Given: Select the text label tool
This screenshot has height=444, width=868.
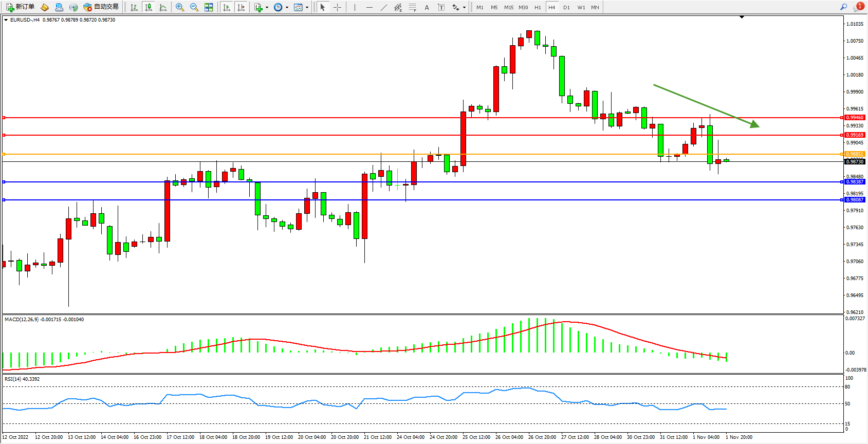Looking at the screenshot, I should (x=441, y=7).
